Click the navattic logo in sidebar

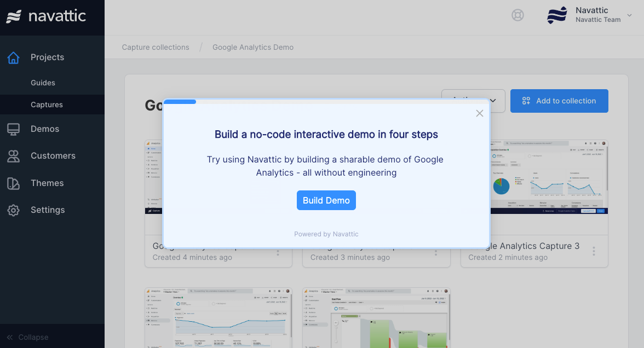click(46, 16)
